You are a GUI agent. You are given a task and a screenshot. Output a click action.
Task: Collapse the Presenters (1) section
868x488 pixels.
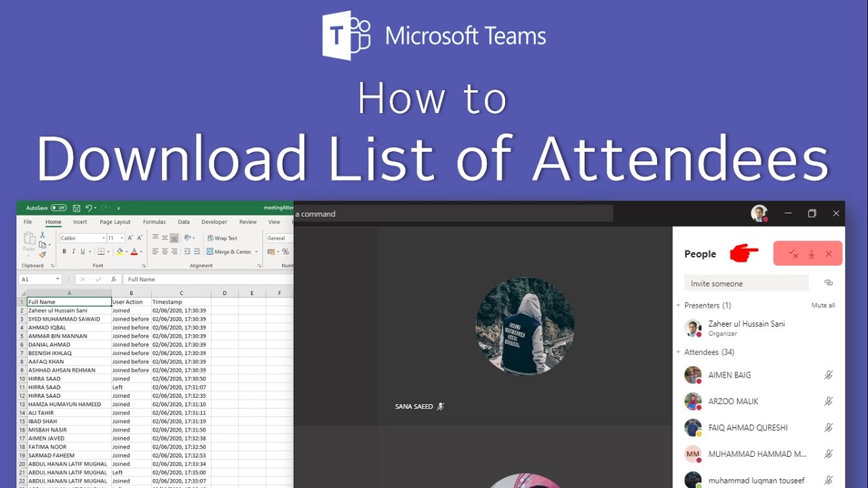[x=678, y=306]
